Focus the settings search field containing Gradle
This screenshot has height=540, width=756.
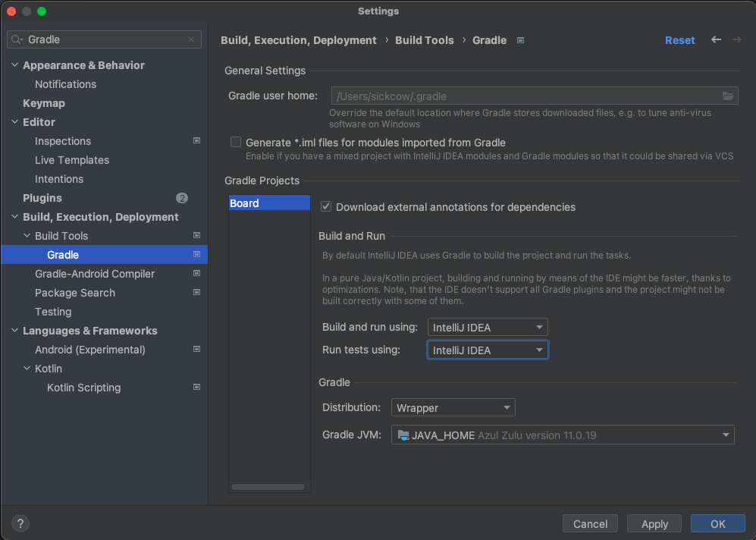104,39
